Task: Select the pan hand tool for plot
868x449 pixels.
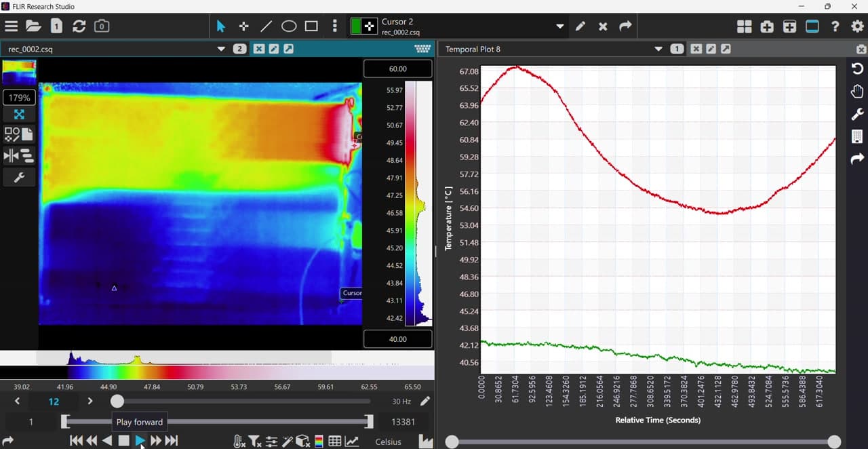Action: click(857, 92)
